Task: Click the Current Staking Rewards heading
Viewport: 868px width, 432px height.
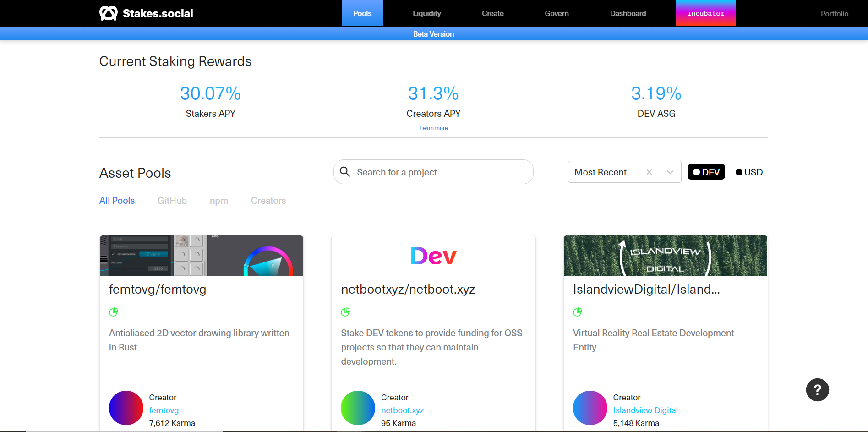Action: point(175,61)
